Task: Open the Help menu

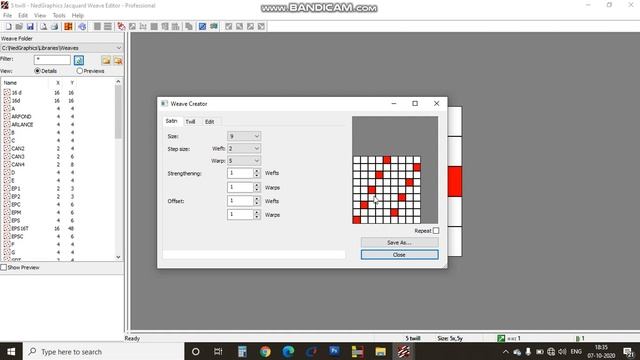Action: click(78, 16)
